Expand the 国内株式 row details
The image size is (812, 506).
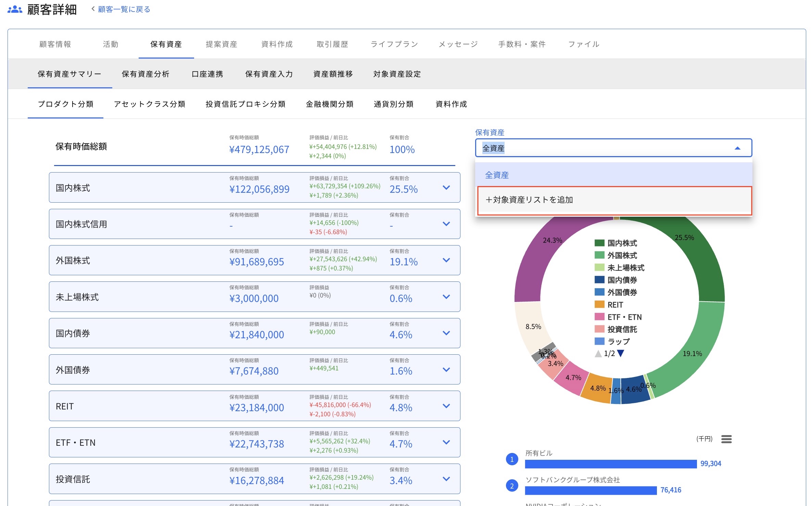(x=446, y=188)
